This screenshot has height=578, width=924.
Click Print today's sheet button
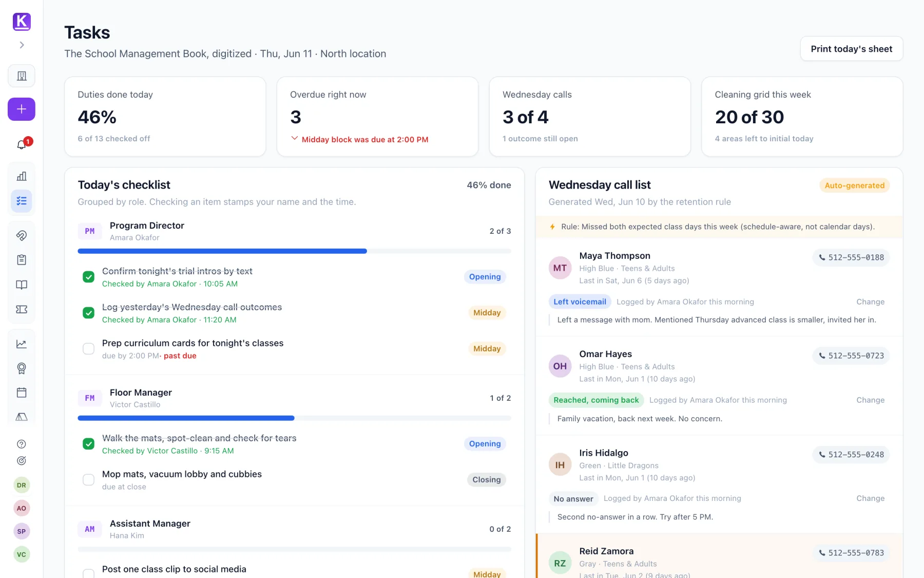[852, 49]
